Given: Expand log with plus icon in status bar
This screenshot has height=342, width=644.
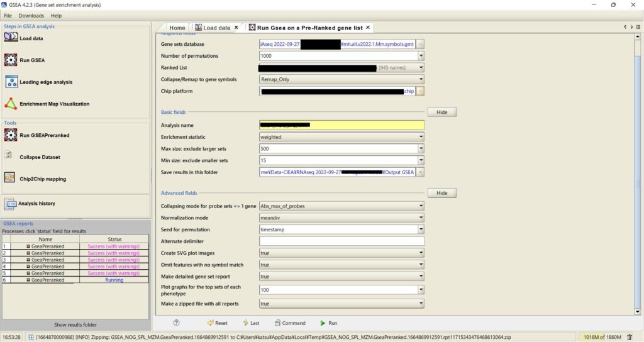Looking at the screenshot, I should click(x=31, y=337).
